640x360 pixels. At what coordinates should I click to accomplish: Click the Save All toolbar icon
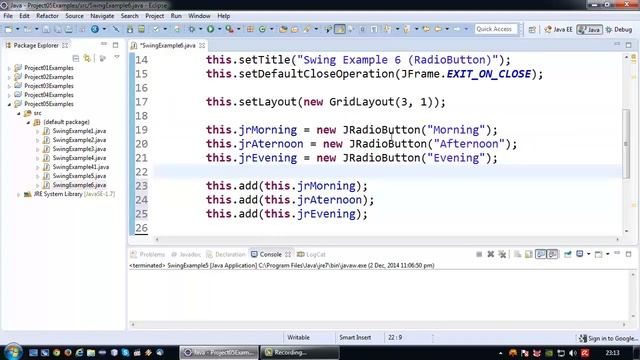[x=58, y=29]
